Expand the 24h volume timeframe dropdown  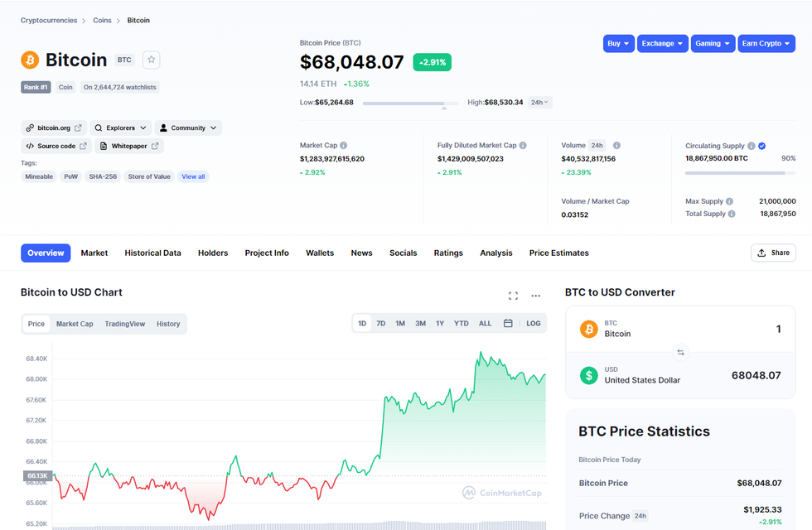pos(539,101)
